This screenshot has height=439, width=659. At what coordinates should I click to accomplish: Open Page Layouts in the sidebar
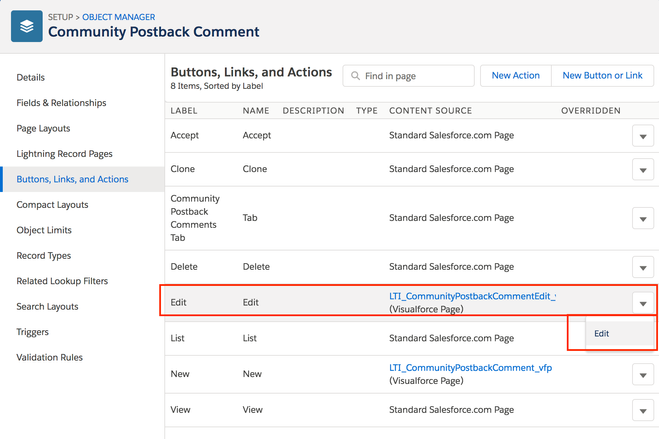coord(43,129)
